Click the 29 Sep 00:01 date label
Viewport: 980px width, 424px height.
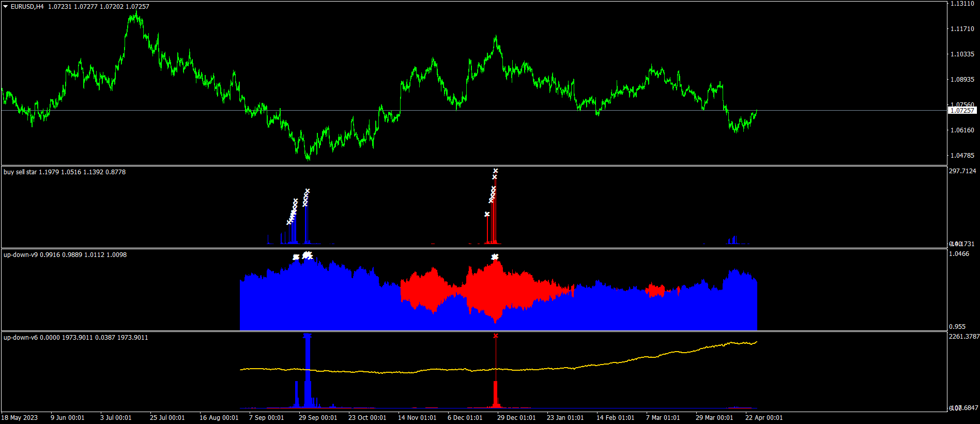point(318,418)
